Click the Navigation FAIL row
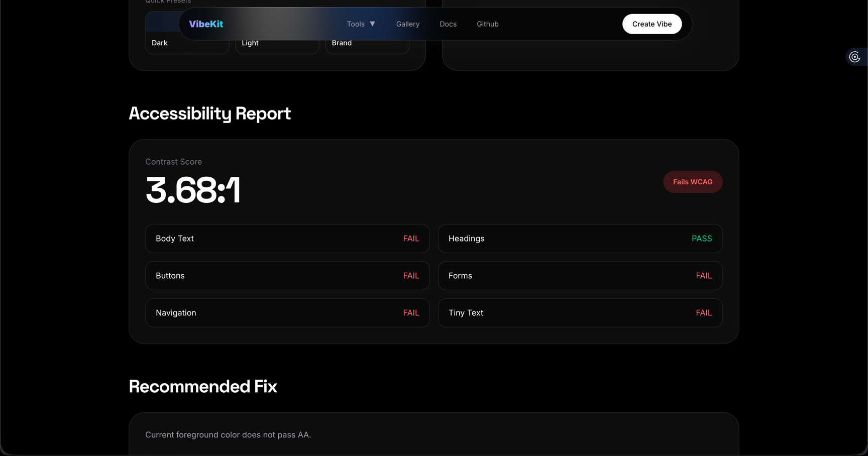The image size is (868, 456). (287, 313)
